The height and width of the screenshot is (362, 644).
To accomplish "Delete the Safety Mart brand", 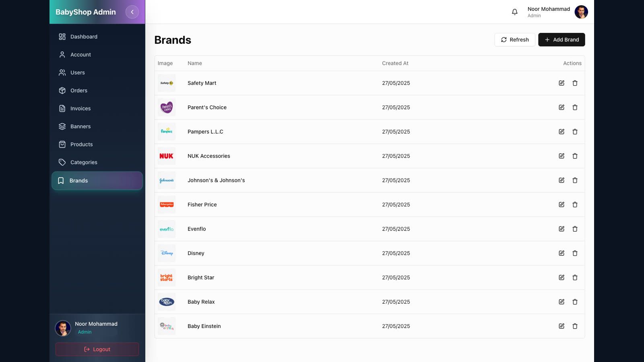I will click(x=575, y=83).
